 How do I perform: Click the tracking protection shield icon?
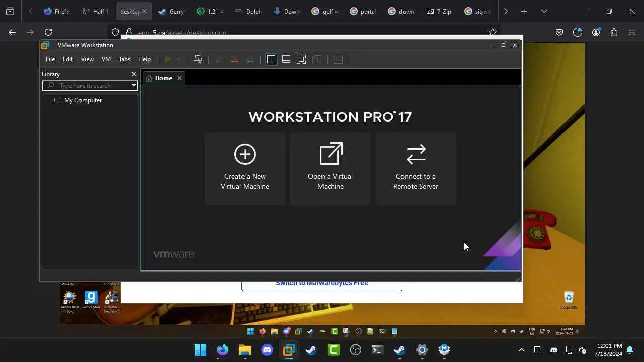click(115, 32)
